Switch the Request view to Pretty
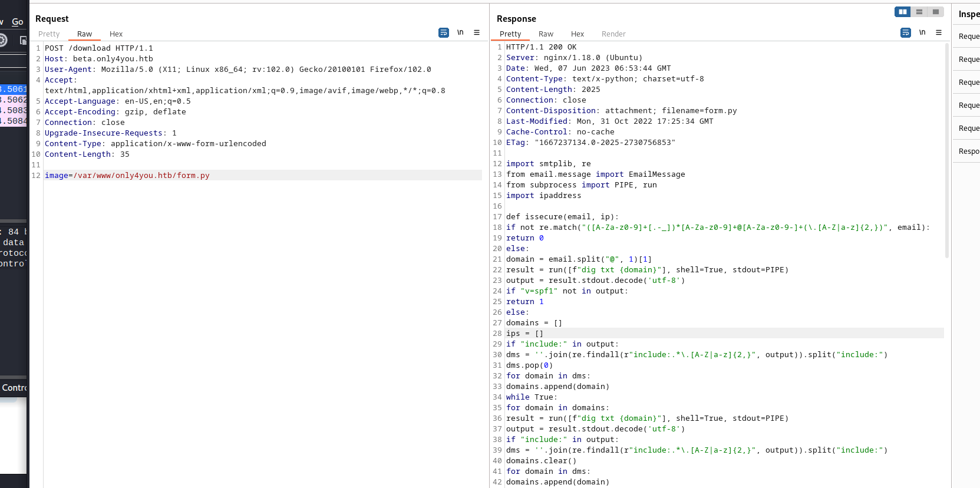Screen dimensions: 980x488 pos(49,34)
